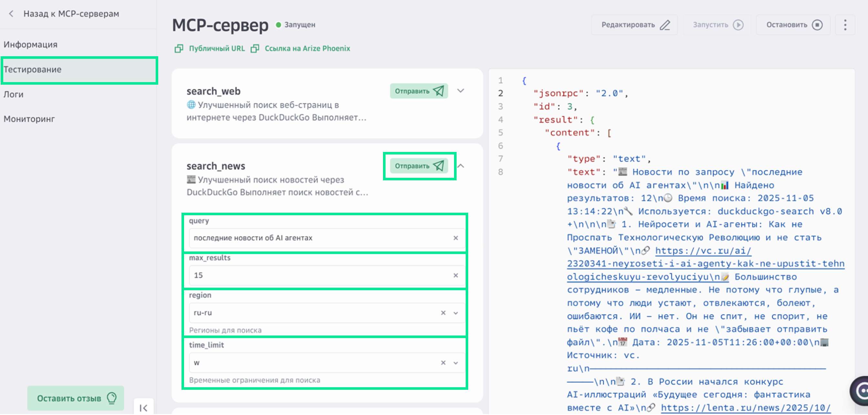
Task: Click the Редактировать button
Action: [x=635, y=25]
